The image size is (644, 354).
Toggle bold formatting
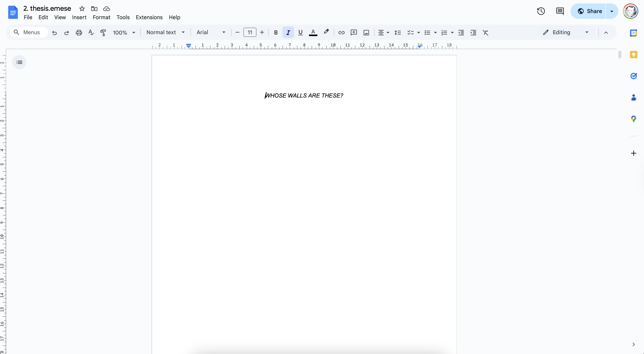tap(276, 33)
